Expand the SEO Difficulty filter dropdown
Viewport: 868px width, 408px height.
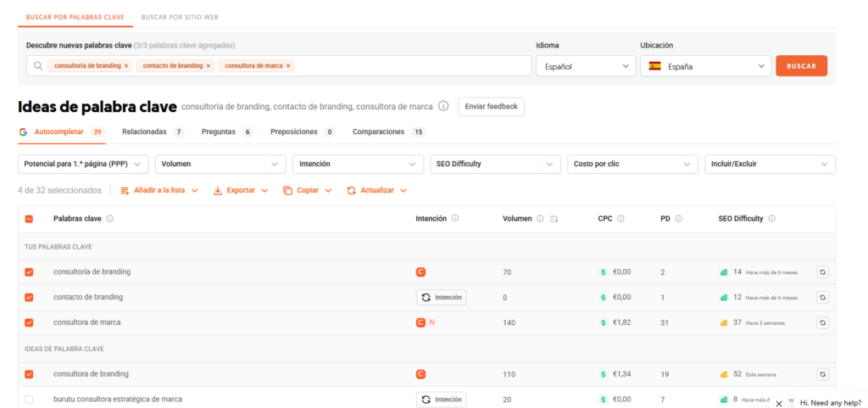tap(495, 164)
